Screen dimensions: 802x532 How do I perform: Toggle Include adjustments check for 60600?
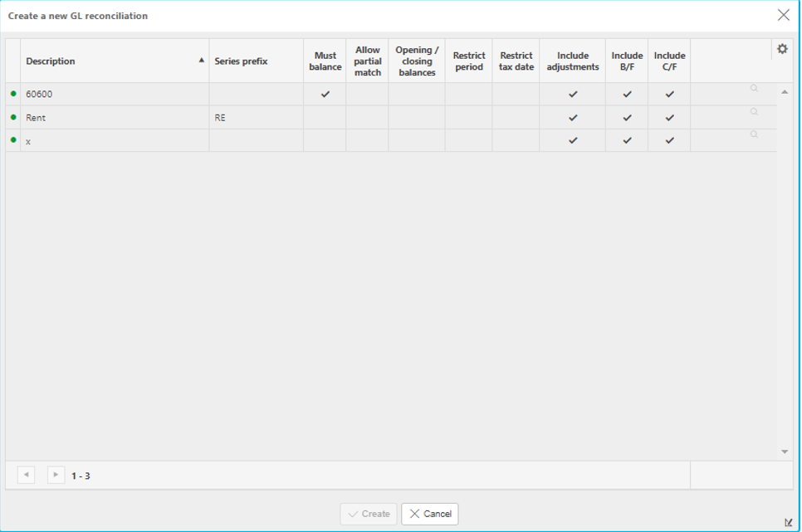click(x=573, y=94)
